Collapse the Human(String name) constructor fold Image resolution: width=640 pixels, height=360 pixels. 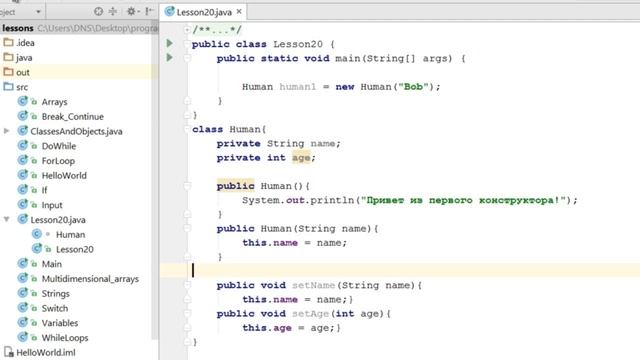(x=187, y=228)
